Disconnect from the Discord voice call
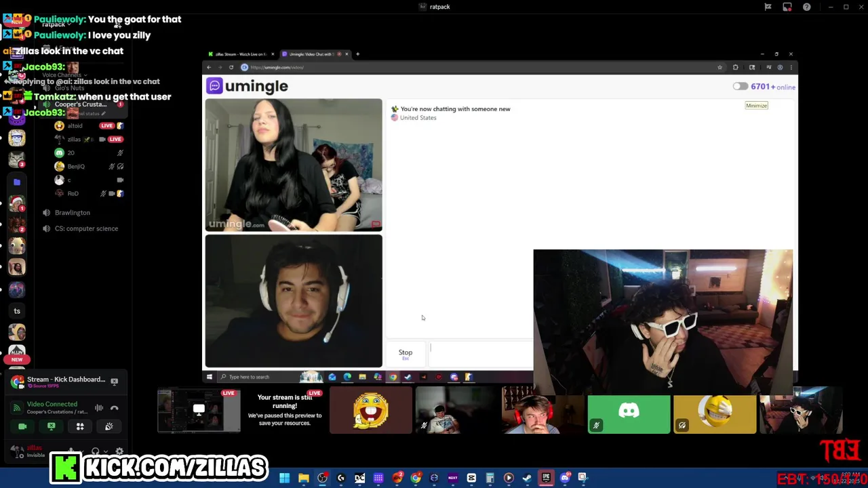 (114, 408)
